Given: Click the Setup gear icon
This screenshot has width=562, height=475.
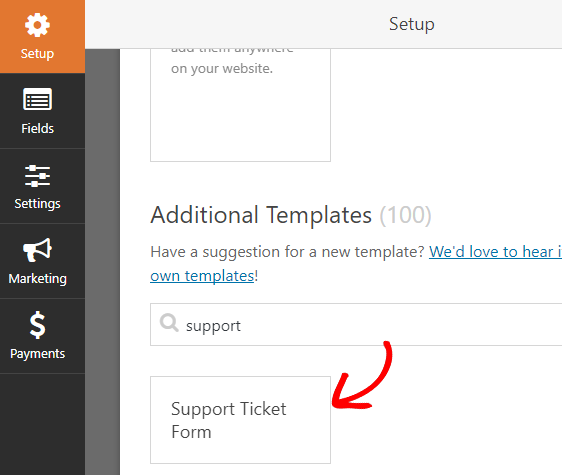Looking at the screenshot, I should click(x=37, y=25).
